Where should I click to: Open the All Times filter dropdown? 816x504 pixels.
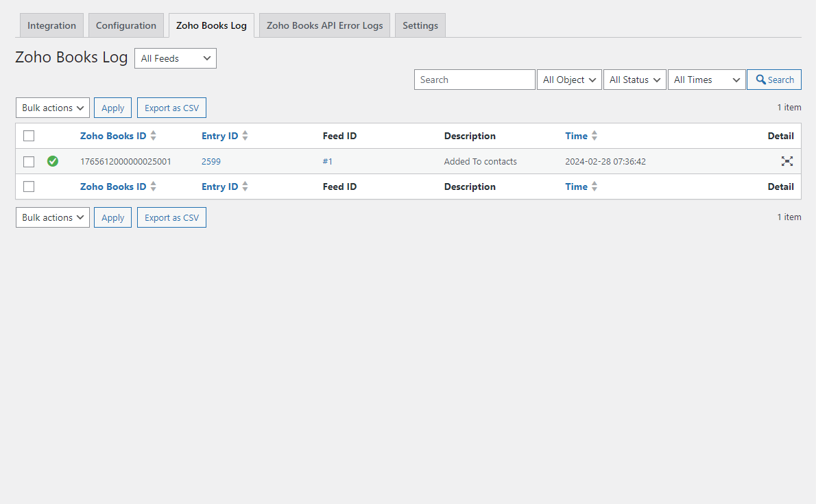tap(707, 80)
